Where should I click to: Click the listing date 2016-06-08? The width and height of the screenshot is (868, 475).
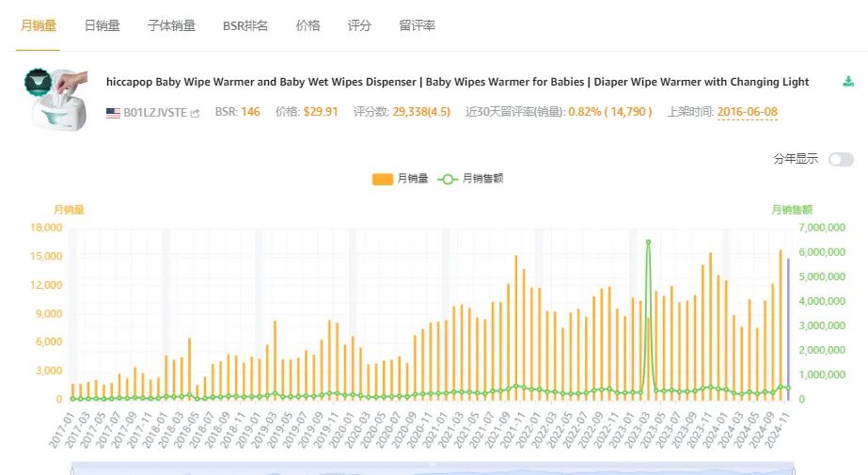748,112
